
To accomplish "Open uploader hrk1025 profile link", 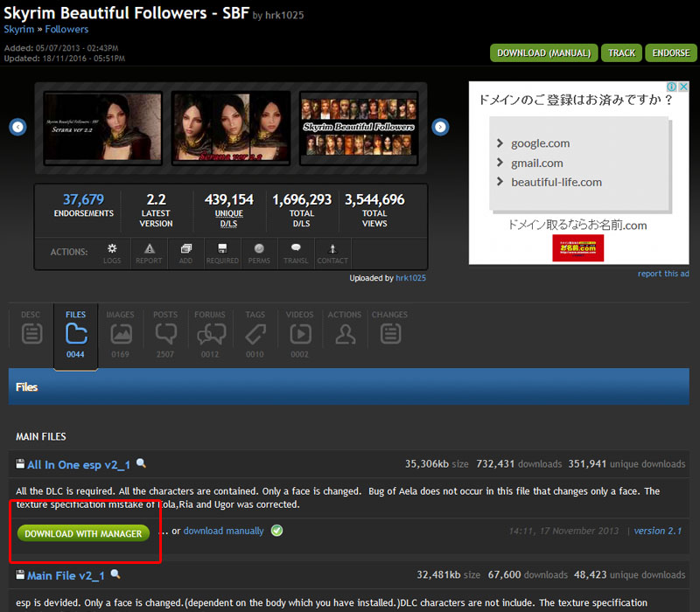I will tap(410, 278).
